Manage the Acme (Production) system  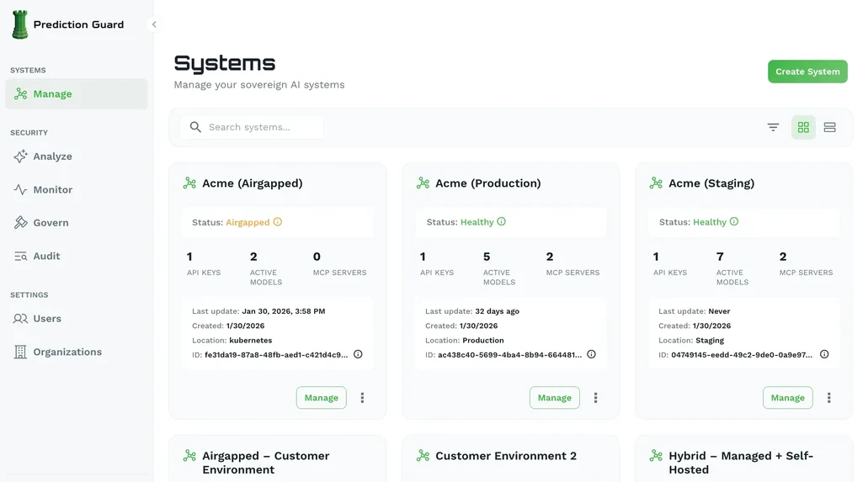coord(554,397)
